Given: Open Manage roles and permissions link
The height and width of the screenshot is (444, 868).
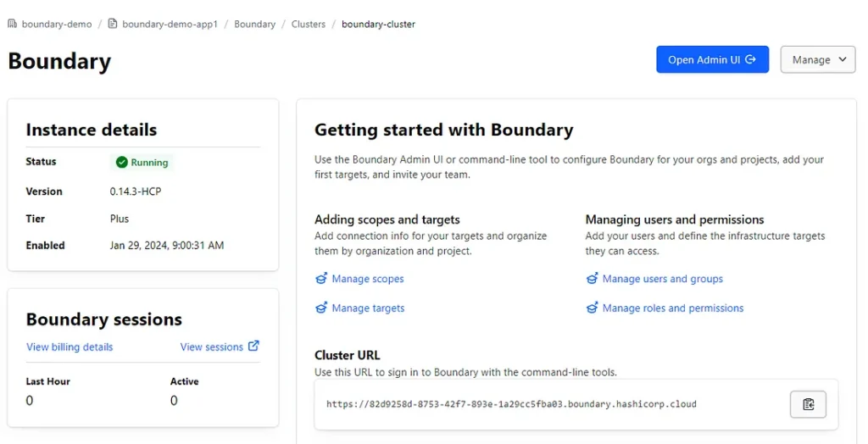Looking at the screenshot, I should [x=673, y=308].
